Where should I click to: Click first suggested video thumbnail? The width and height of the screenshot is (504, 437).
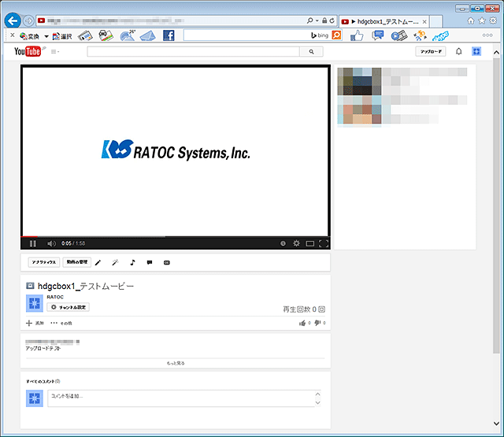[x=359, y=81]
